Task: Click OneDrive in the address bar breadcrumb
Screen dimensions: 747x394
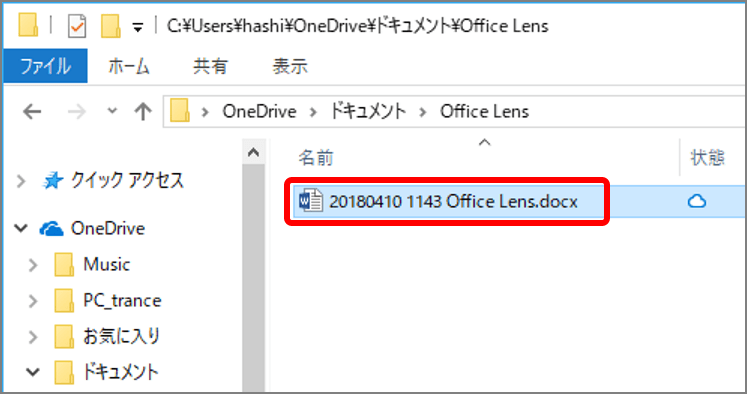Action: (259, 111)
